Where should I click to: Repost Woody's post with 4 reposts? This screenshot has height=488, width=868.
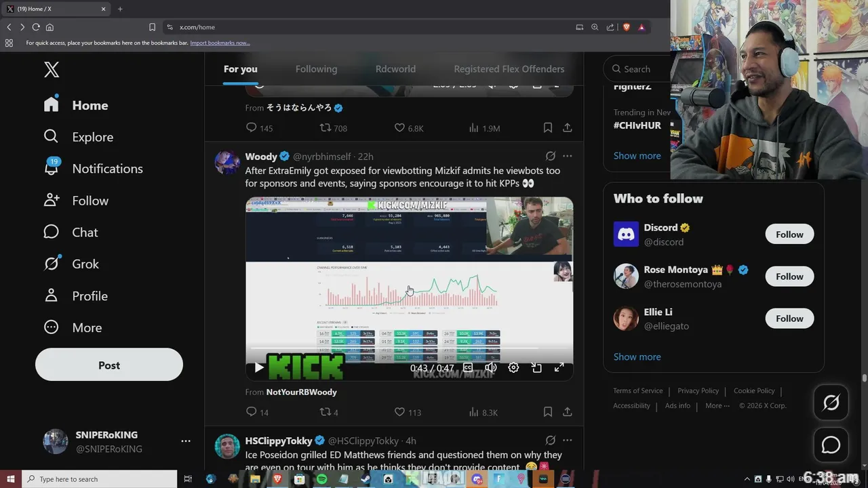point(329,411)
